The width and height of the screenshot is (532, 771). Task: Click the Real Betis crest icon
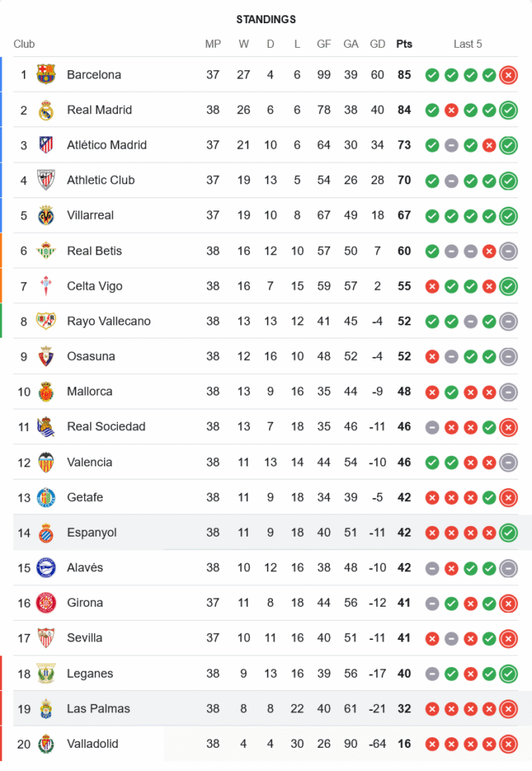(46, 251)
